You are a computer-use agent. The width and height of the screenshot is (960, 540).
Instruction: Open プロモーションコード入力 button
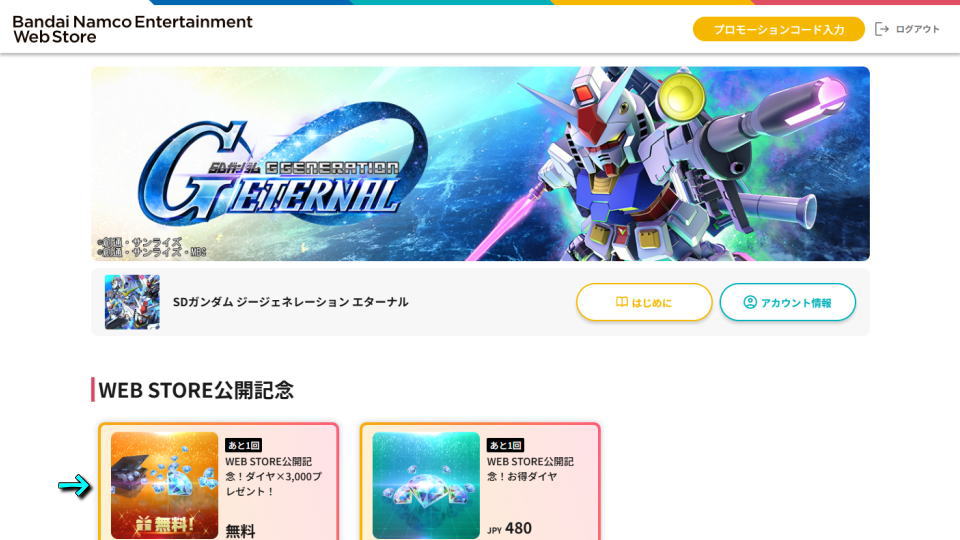(778, 29)
